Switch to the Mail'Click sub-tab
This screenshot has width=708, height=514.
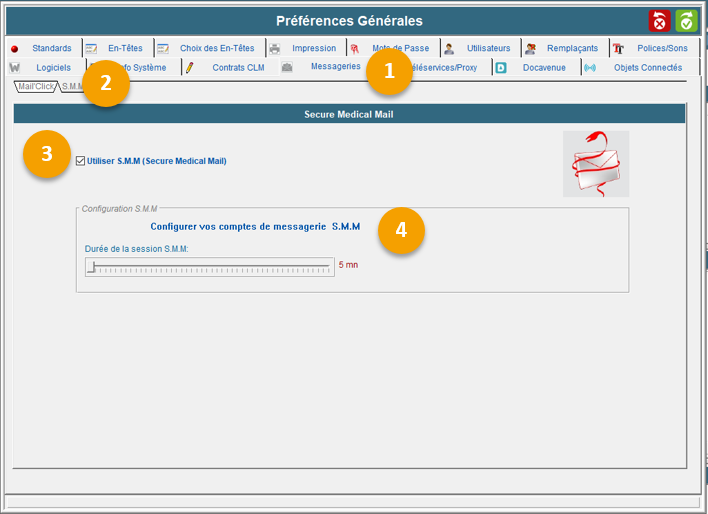[35, 87]
